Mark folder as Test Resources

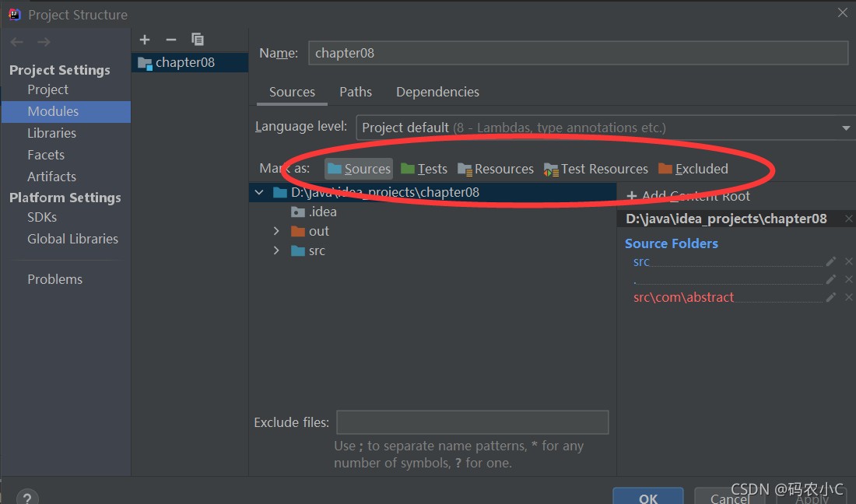tap(596, 169)
